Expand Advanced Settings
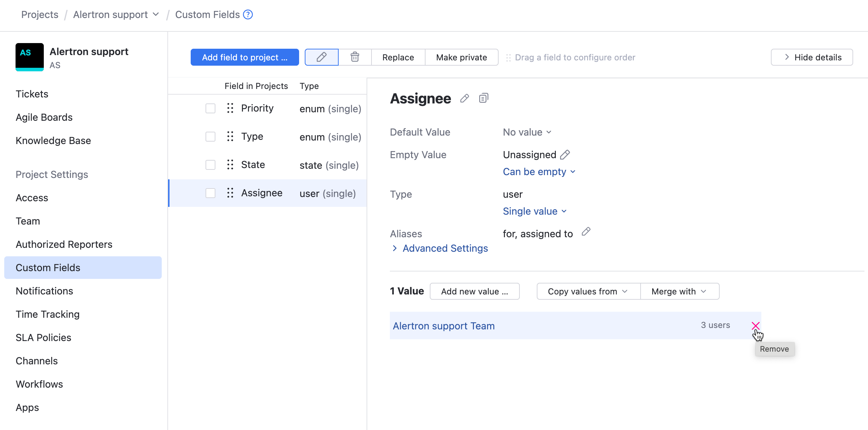Viewport: 868px width, 430px height. click(x=445, y=248)
